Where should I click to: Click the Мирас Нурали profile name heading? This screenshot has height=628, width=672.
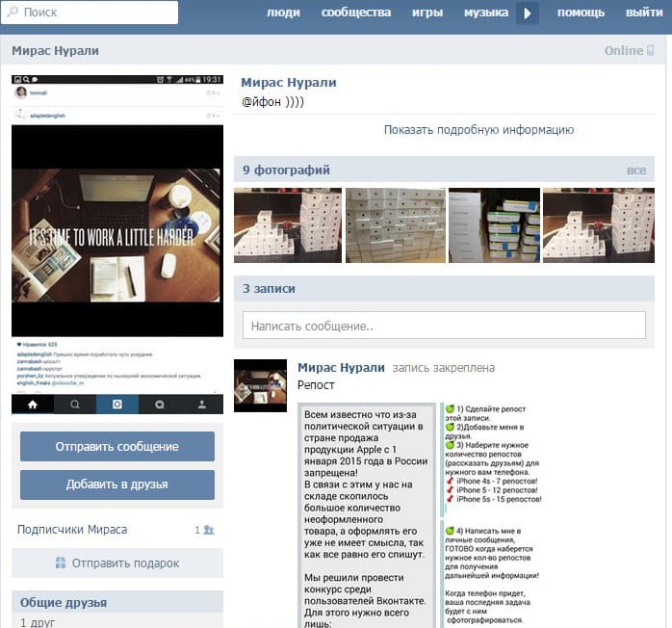tap(289, 82)
